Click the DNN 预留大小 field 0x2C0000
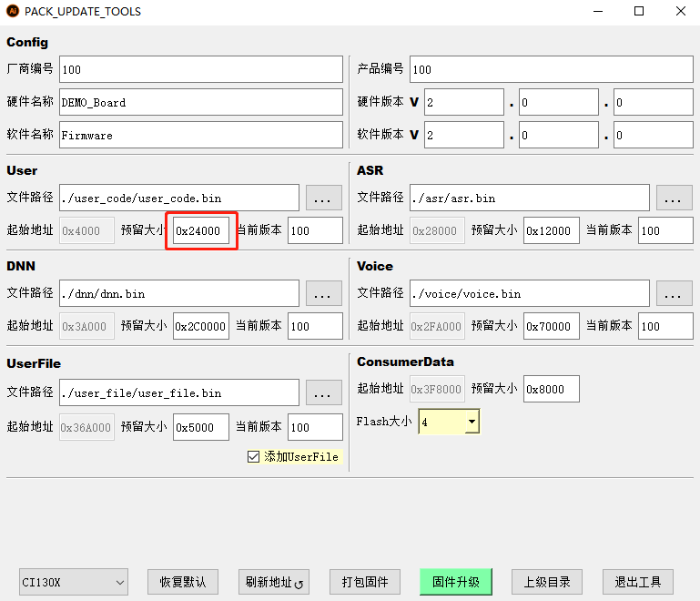Screen dimensions: 700x601 click(x=201, y=326)
